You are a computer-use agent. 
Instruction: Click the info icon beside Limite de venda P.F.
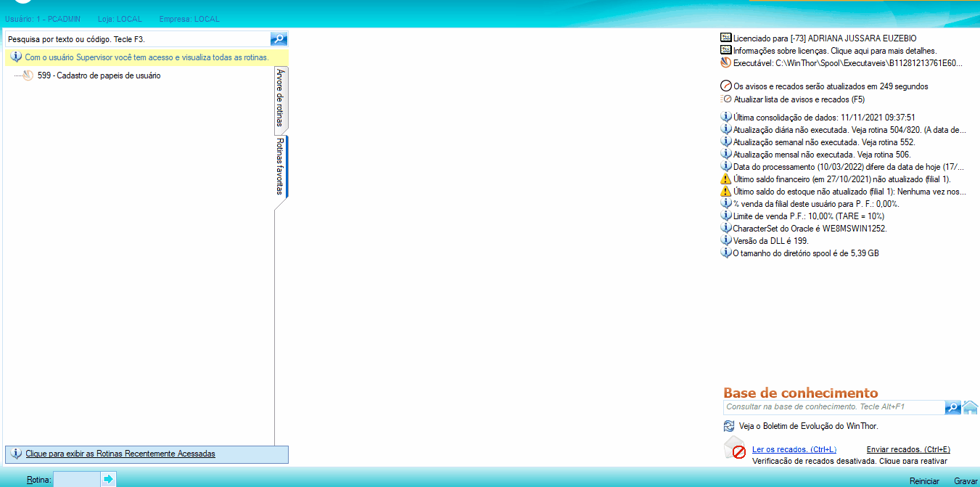(726, 216)
